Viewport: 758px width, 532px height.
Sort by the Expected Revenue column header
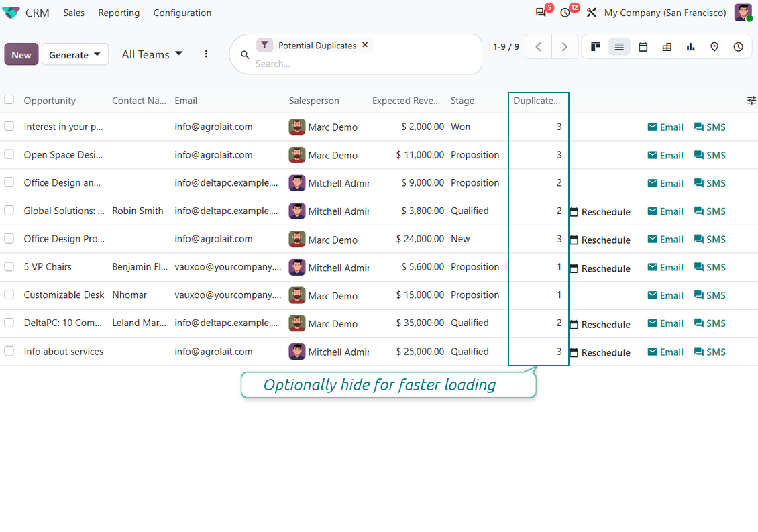pos(406,101)
